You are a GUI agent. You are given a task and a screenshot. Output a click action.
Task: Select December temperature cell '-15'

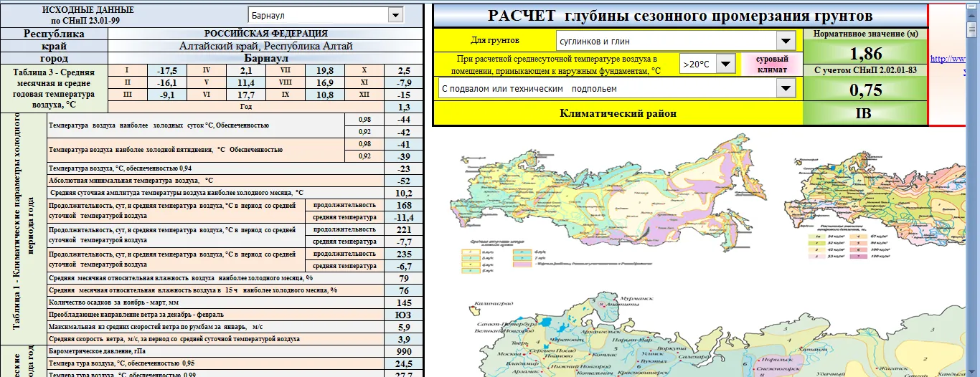click(x=404, y=94)
